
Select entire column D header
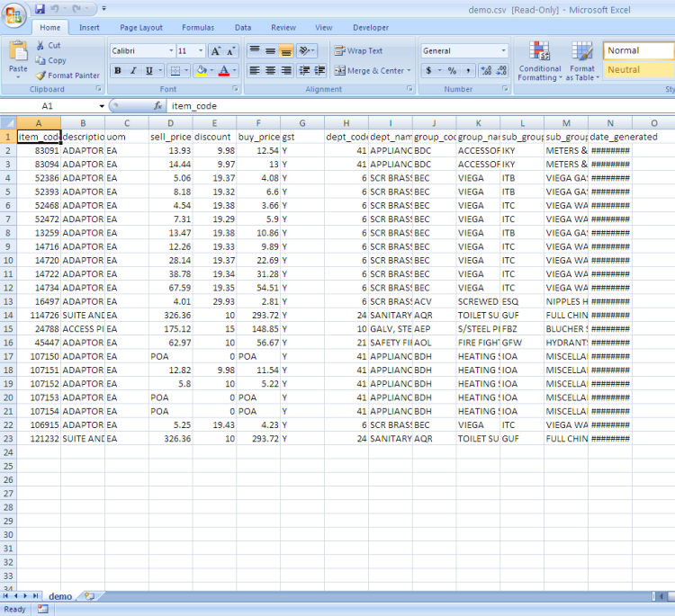170,123
